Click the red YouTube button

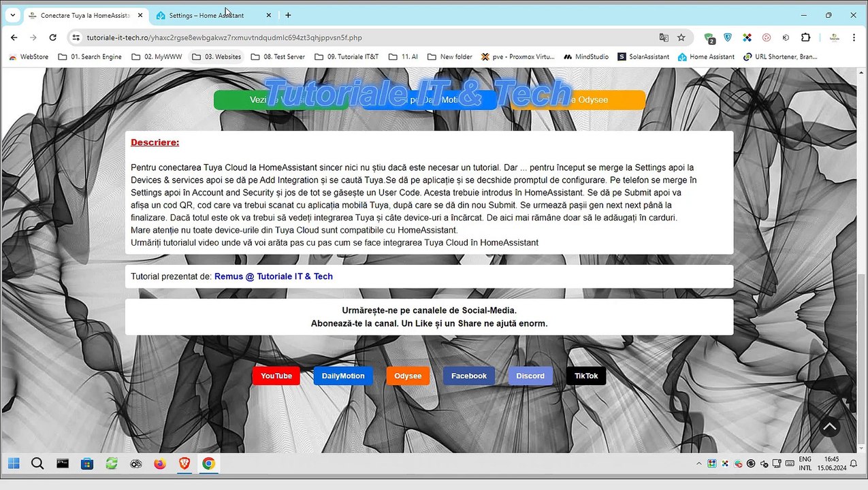[276, 376]
